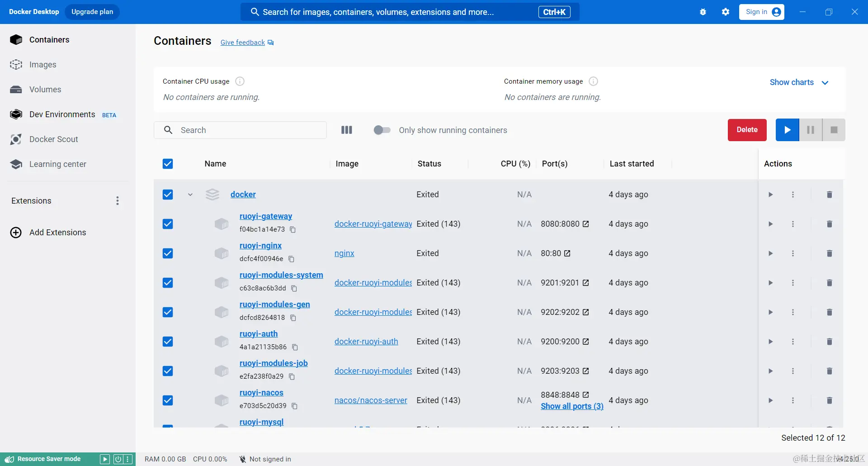
Task: Copy ruoyi-modules-system container ID
Action: [x=294, y=289]
